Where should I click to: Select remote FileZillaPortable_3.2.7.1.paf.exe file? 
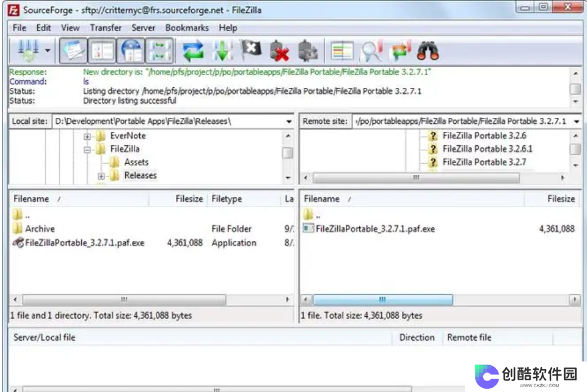click(x=375, y=228)
